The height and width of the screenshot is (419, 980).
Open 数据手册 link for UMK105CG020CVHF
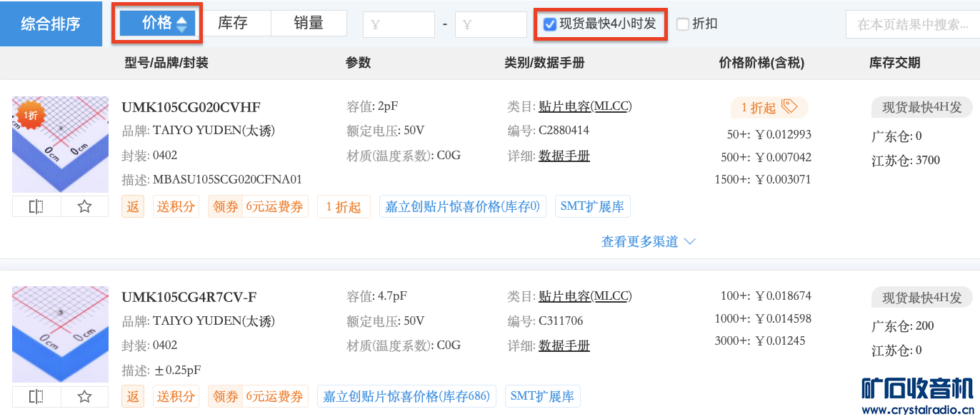tap(564, 156)
